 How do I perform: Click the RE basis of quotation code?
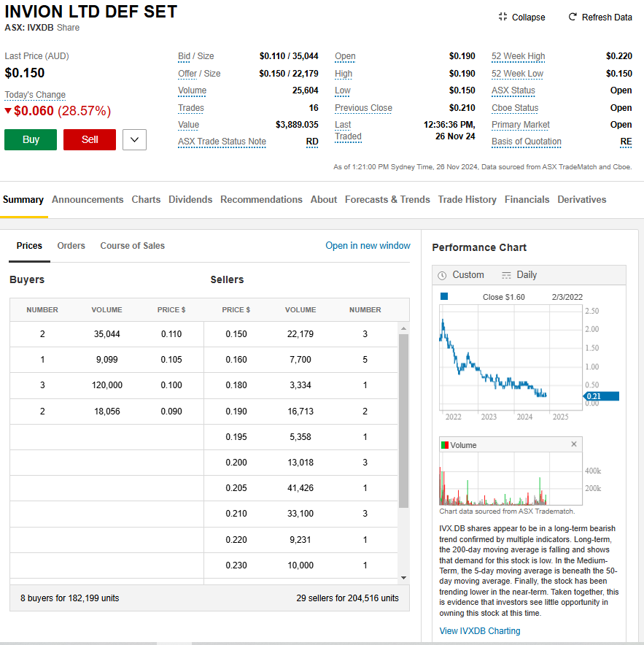coord(626,142)
